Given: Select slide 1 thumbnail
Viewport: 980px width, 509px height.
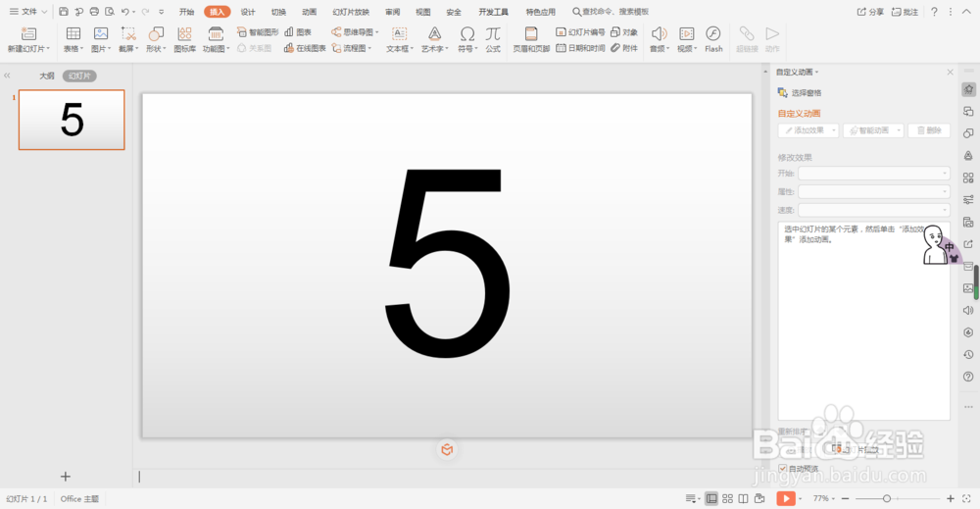Looking at the screenshot, I should click(72, 120).
